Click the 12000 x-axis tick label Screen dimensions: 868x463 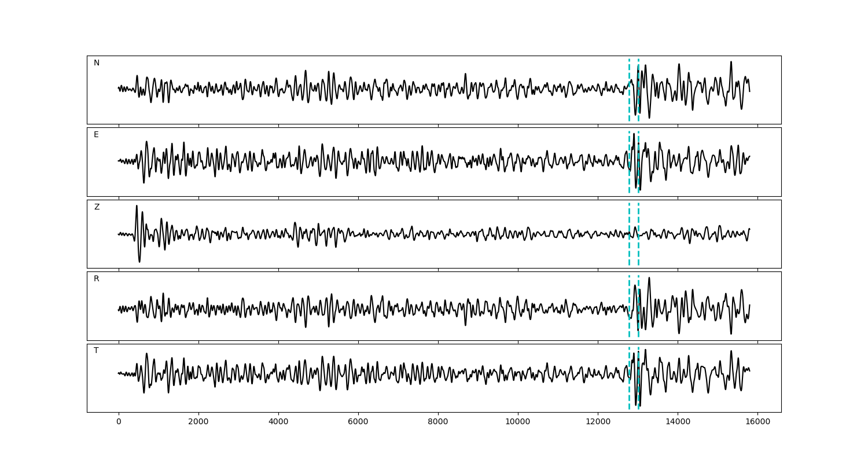point(598,422)
